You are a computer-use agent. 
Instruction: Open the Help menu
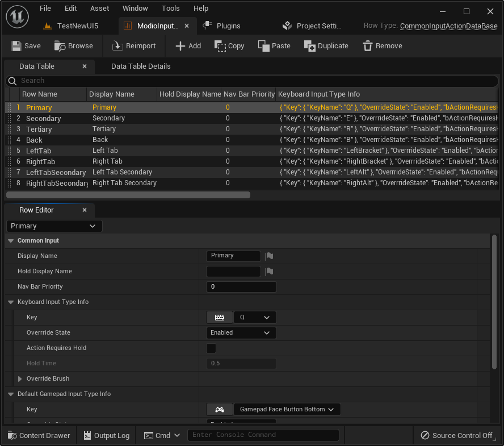201,9
